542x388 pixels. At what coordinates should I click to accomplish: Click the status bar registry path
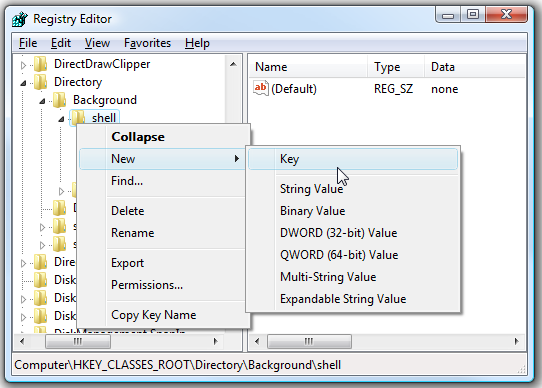(178, 365)
